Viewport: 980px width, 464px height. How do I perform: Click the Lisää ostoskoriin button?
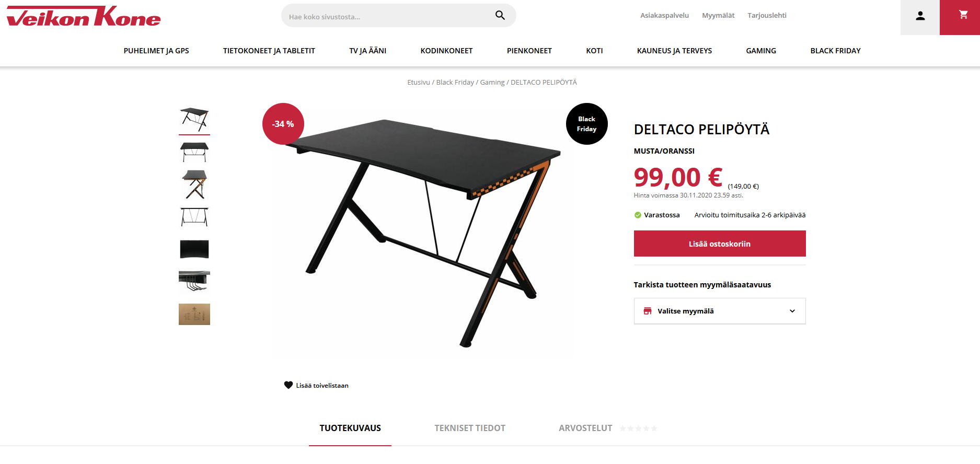point(720,243)
